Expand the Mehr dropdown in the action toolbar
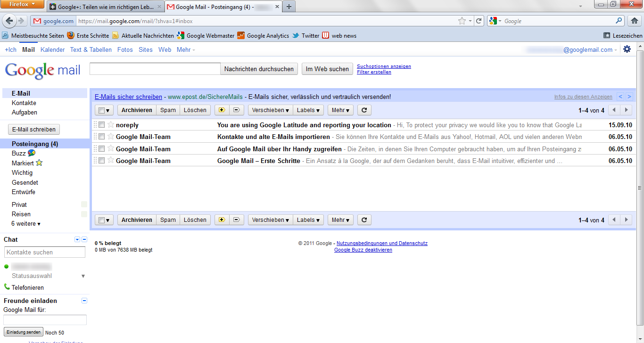This screenshot has height=343, width=644. point(340,110)
